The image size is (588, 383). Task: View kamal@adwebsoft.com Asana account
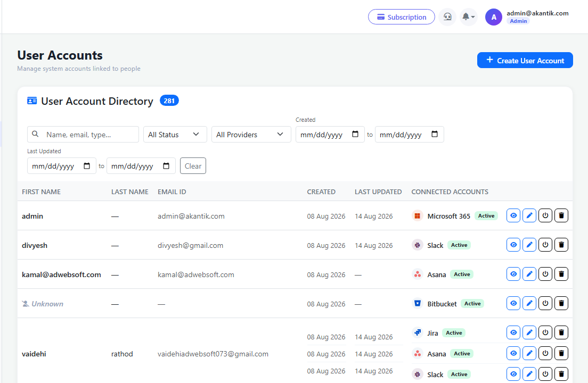pos(513,274)
